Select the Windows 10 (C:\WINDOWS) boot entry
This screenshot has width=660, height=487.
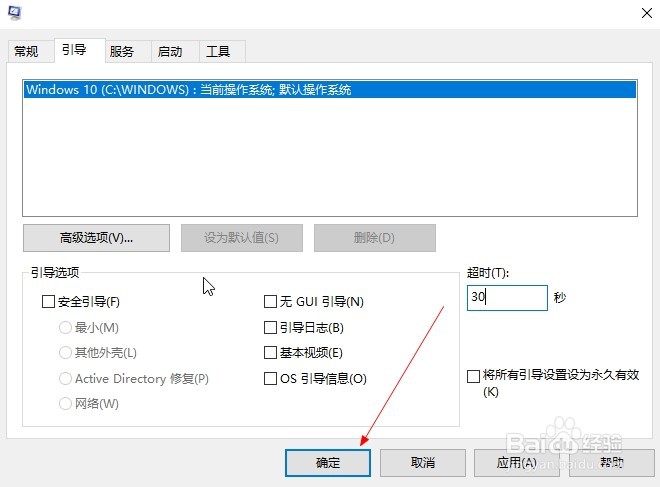(x=330, y=90)
